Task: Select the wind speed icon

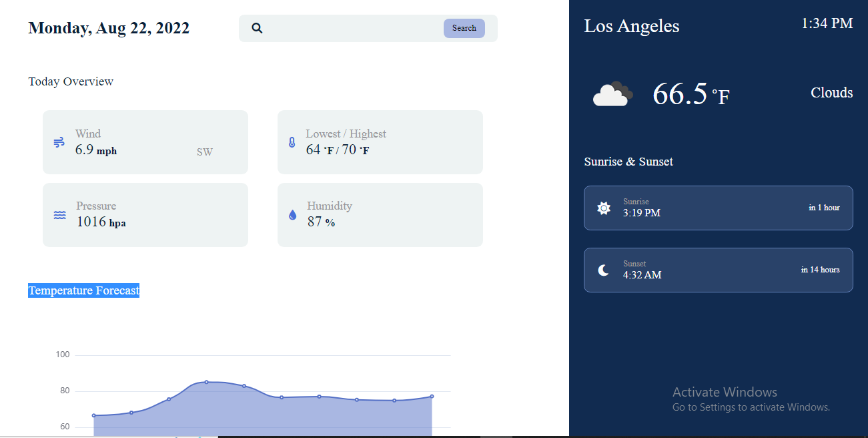Action: pos(59,142)
